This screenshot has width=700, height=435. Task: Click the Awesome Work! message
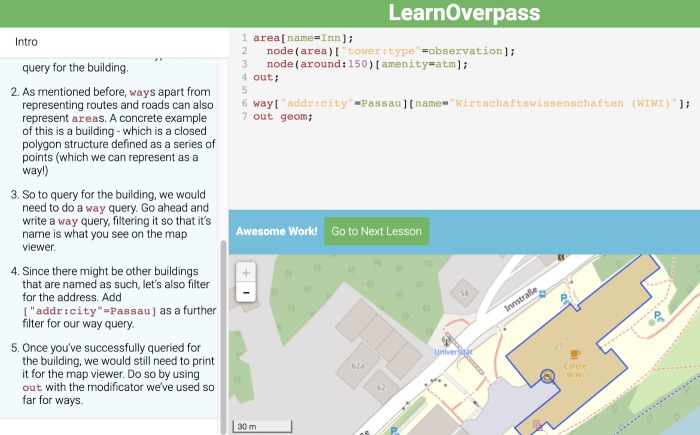[x=277, y=232]
